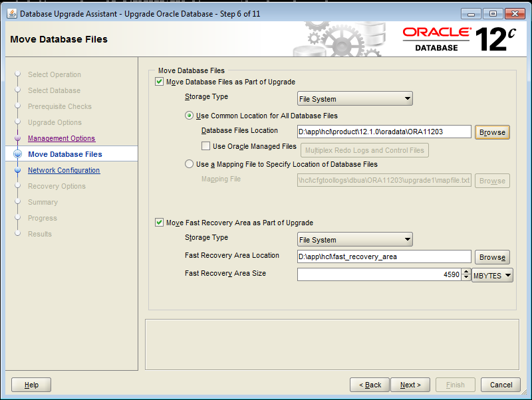The image size is (532, 400).
Task: Cancel the upgrade wizard
Action: coord(501,385)
